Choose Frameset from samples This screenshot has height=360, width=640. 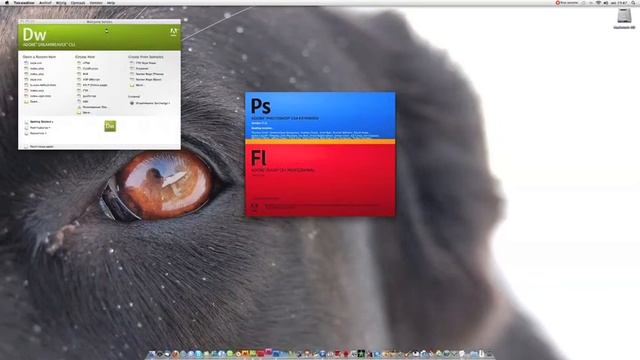pos(142,69)
